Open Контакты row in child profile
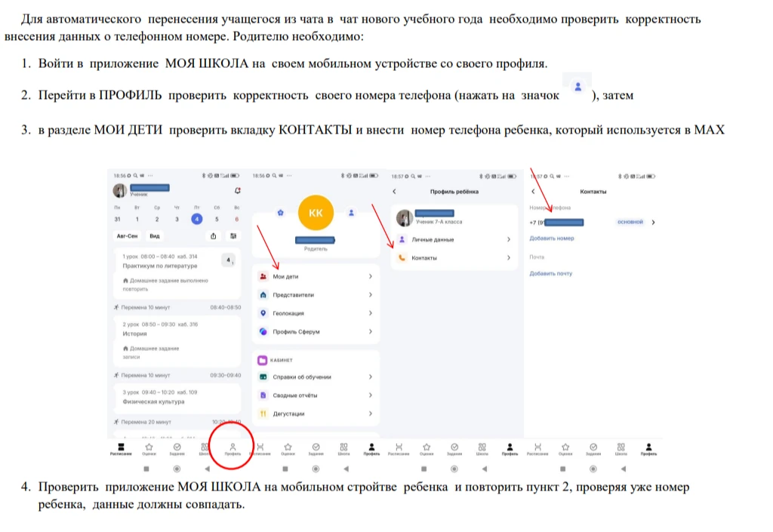 pyautogui.click(x=454, y=257)
